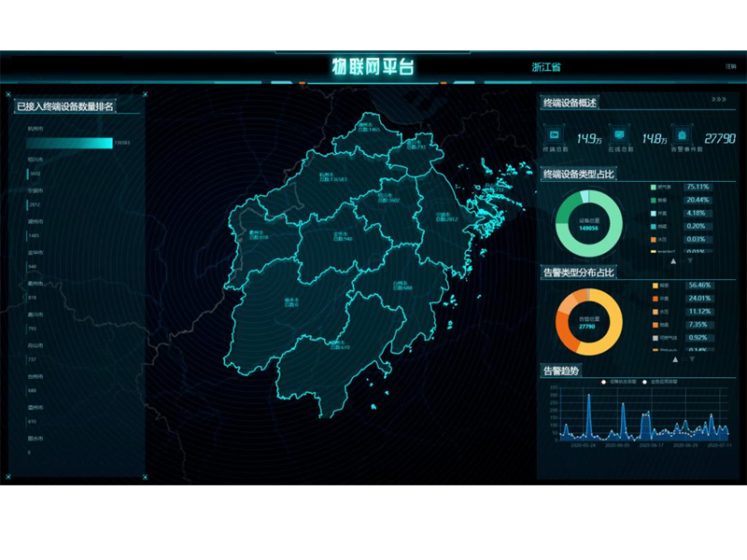Image resolution: width=747 pixels, height=560 pixels.
Task: Click the 14.8万 online total value
Action: pyautogui.click(x=654, y=138)
